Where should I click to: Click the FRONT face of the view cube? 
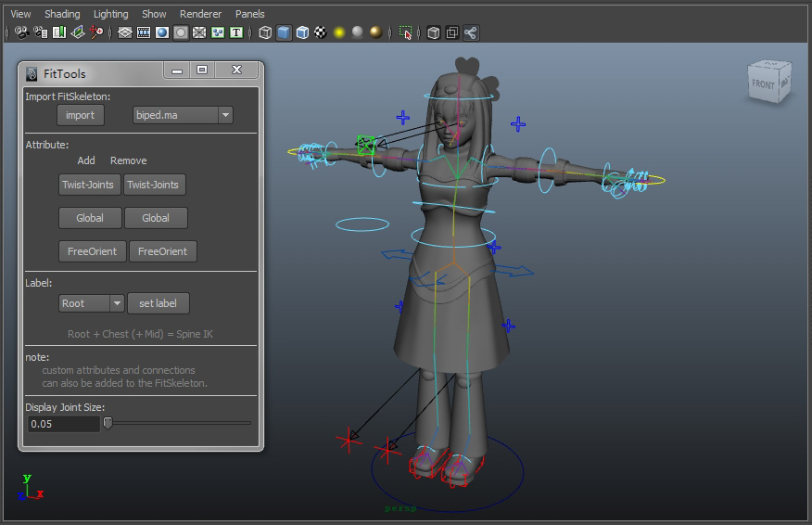[x=763, y=84]
